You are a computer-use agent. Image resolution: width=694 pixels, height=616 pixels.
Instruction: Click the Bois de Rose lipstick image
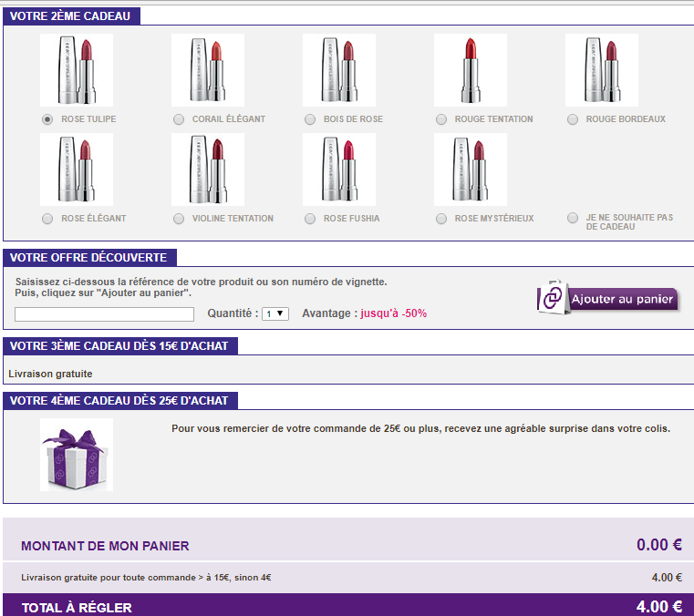pos(339,70)
